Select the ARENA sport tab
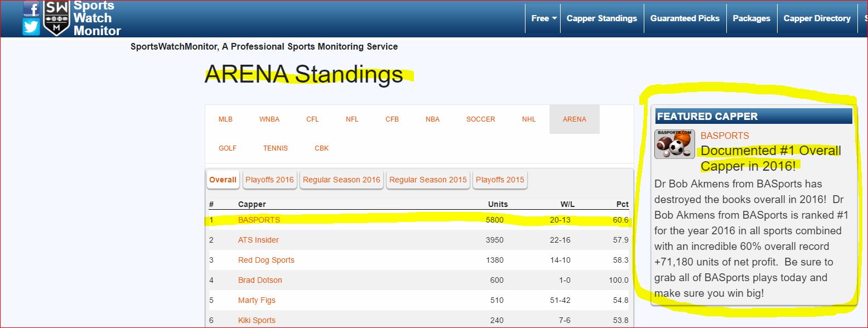Screen dimensions: 868x328 [575, 119]
